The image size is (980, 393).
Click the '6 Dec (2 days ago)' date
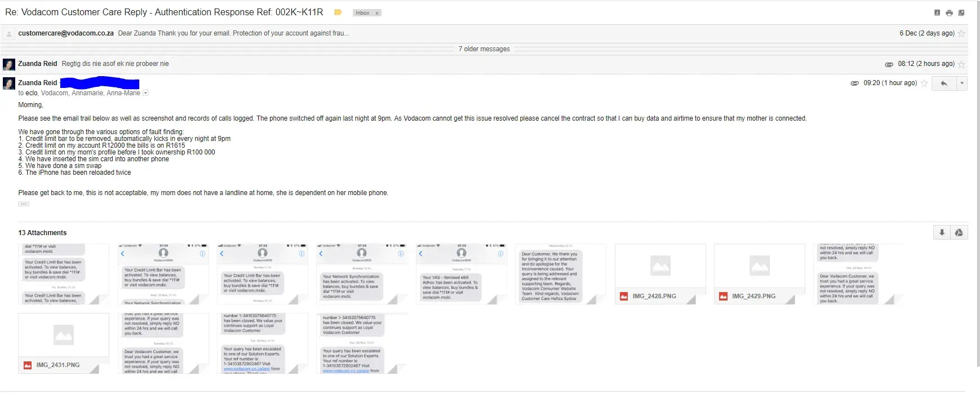point(927,33)
